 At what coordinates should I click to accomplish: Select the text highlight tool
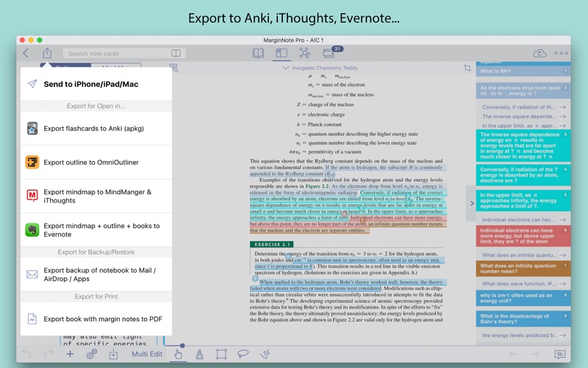[199, 354]
